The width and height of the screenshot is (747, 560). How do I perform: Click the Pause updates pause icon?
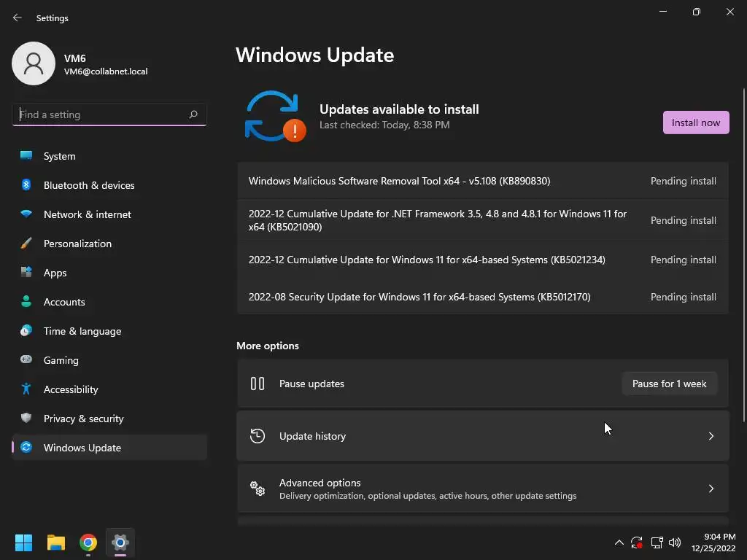tap(258, 384)
